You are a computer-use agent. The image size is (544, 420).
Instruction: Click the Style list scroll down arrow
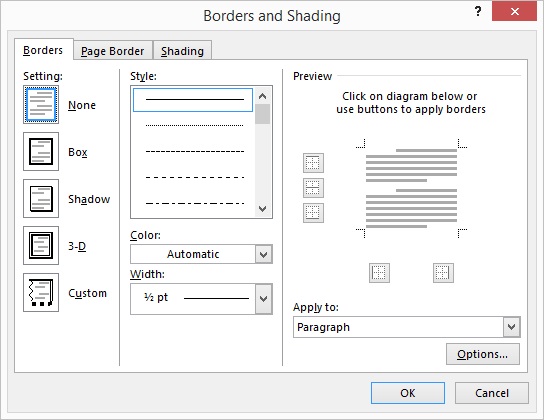[x=263, y=209]
